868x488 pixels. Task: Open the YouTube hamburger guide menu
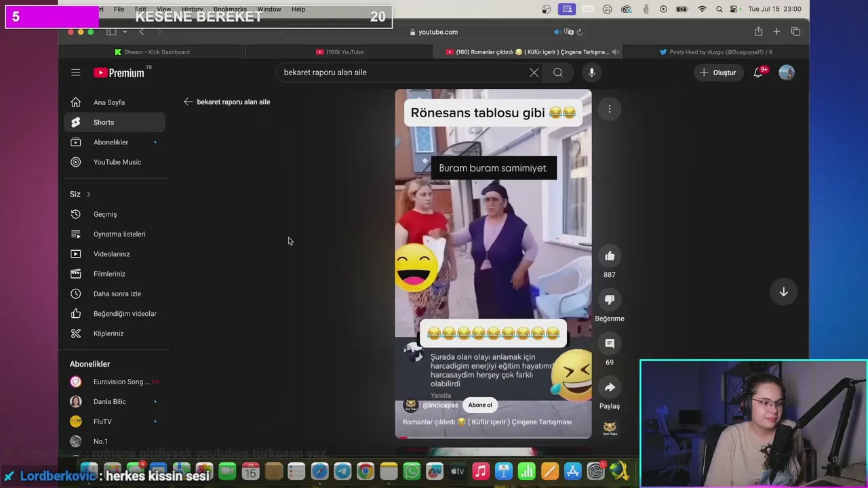tap(76, 73)
